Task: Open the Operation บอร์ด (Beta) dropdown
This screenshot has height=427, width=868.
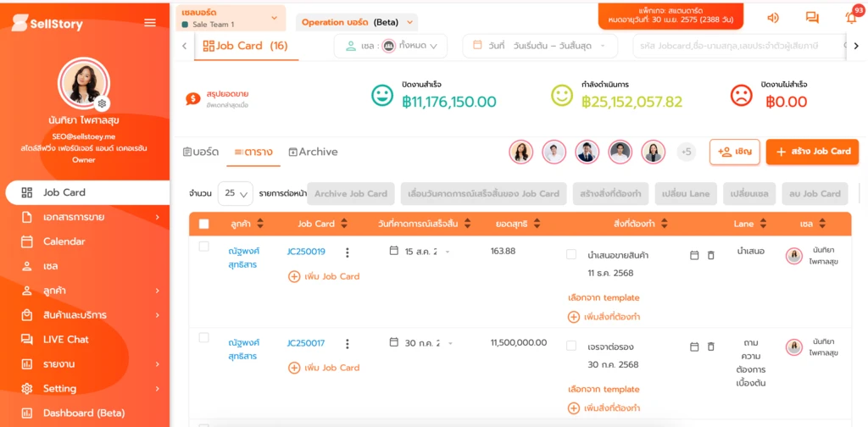Action: [x=357, y=22]
